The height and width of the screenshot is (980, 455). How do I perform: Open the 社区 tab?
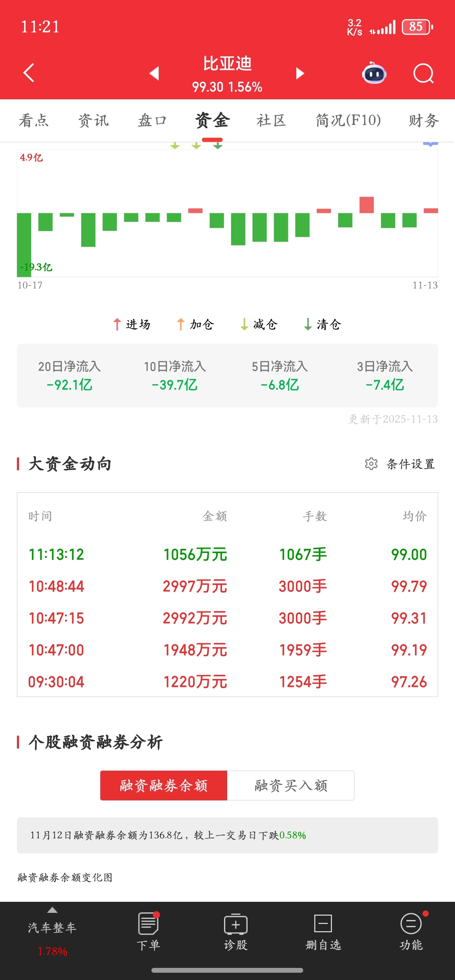pyautogui.click(x=271, y=121)
